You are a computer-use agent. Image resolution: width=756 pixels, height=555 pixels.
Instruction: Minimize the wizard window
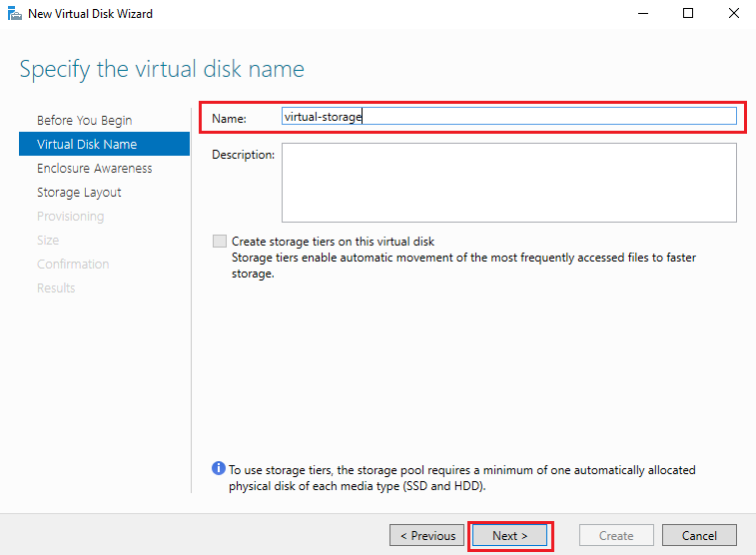click(x=643, y=14)
